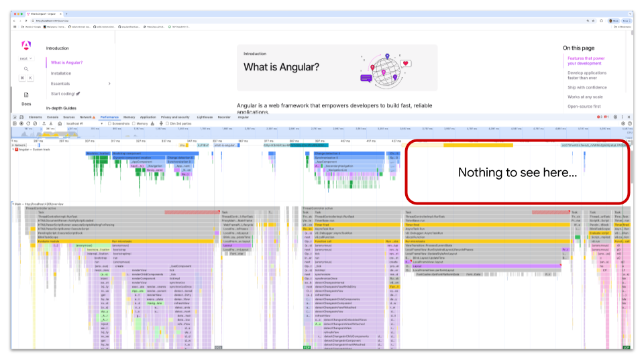Click the Docs icon in the sidebar
644x362 pixels.
(x=26, y=95)
